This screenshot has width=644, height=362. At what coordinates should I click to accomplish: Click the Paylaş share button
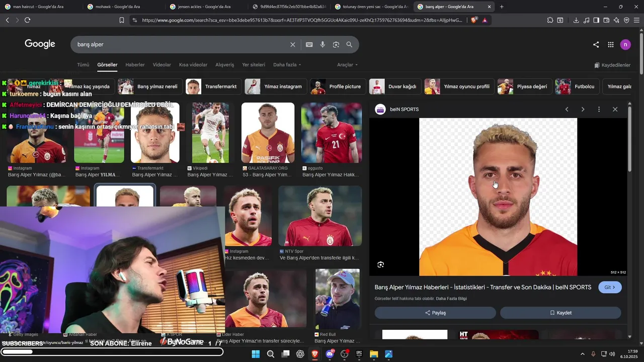pos(435,313)
